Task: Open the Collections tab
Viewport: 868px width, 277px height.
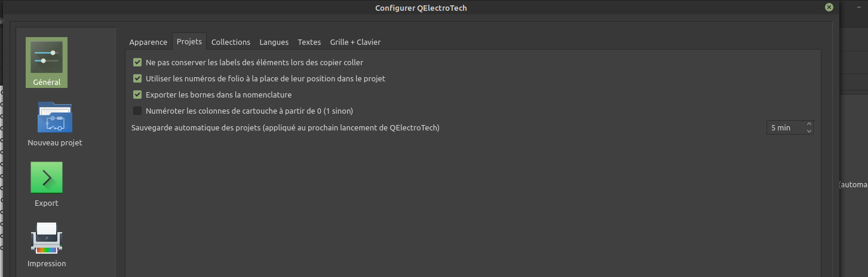Action: 231,42
